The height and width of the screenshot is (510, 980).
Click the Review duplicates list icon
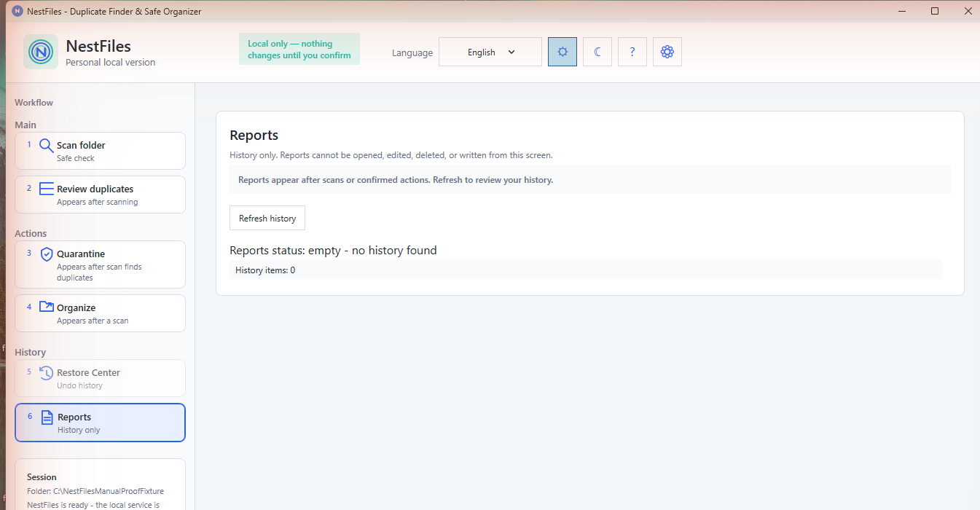pos(46,189)
